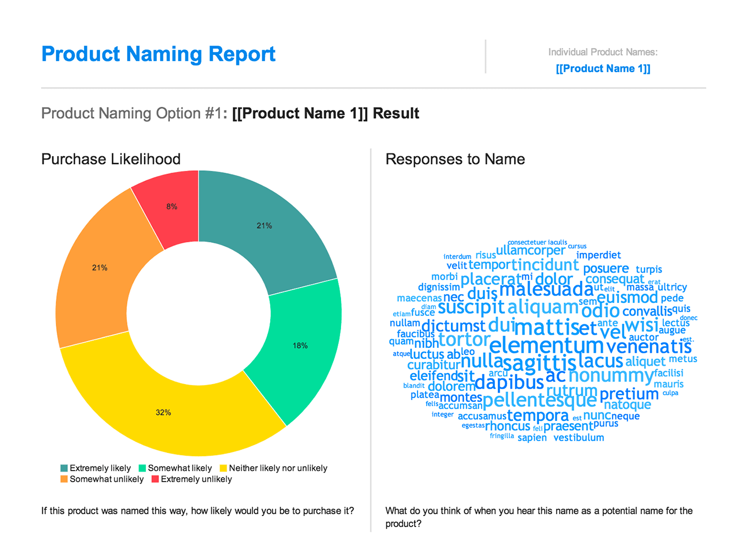
Task: Click the Purchase Likelihood section heading
Action: coord(111,159)
